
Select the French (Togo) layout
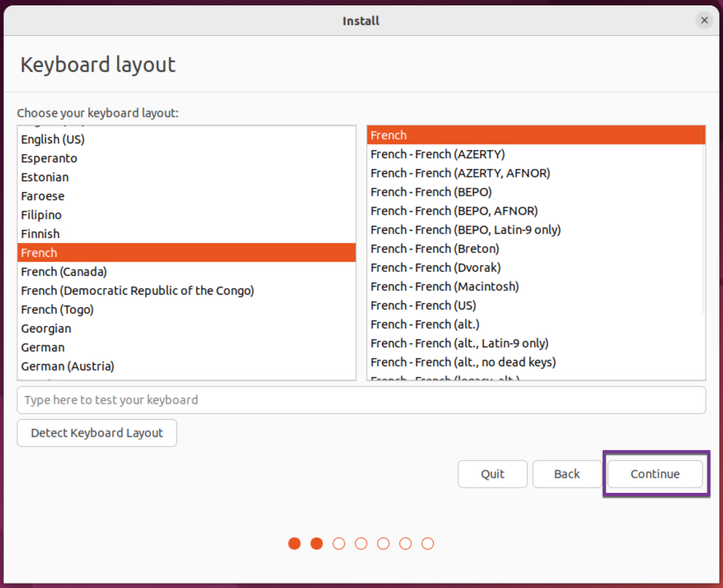pos(57,309)
